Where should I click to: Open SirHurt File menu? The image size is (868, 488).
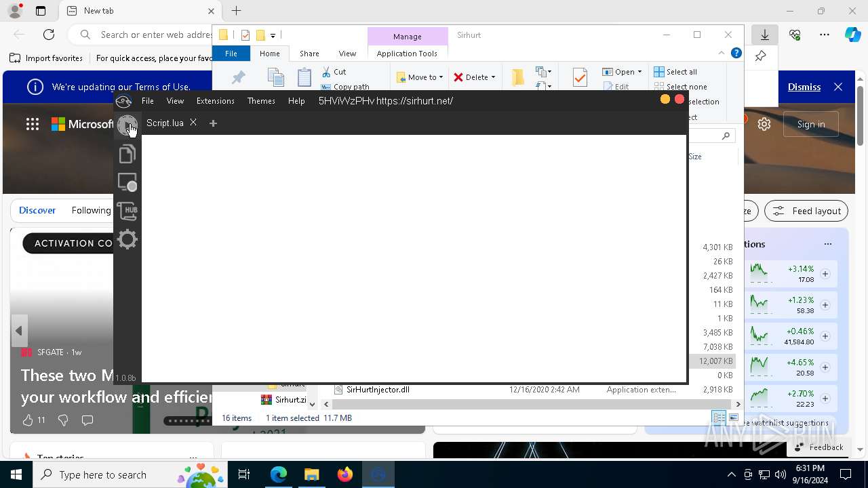click(x=147, y=101)
